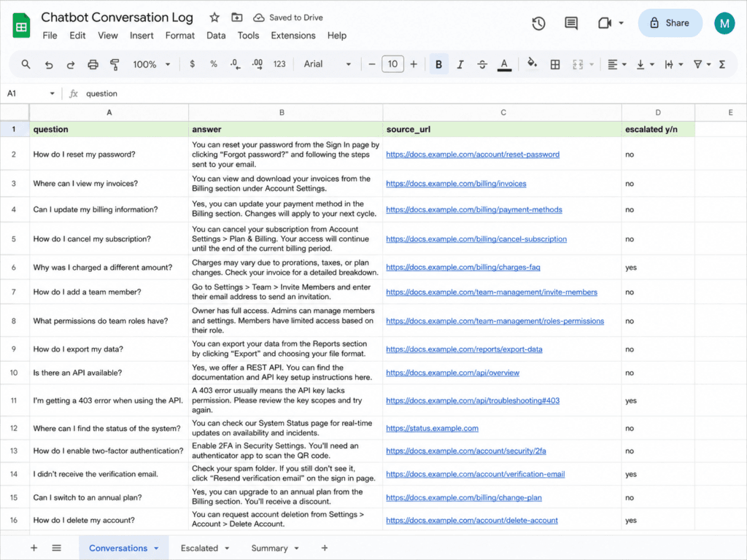Open the fill color bucket

coord(532,63)
